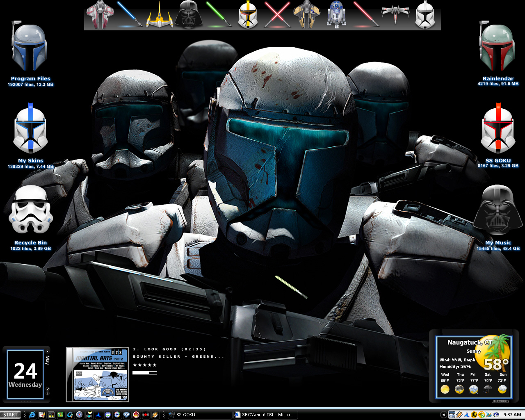Screen dimensions: 525x420
Task: Open the Anakin starfighter dock icon
Action: [x=307, y=15]
